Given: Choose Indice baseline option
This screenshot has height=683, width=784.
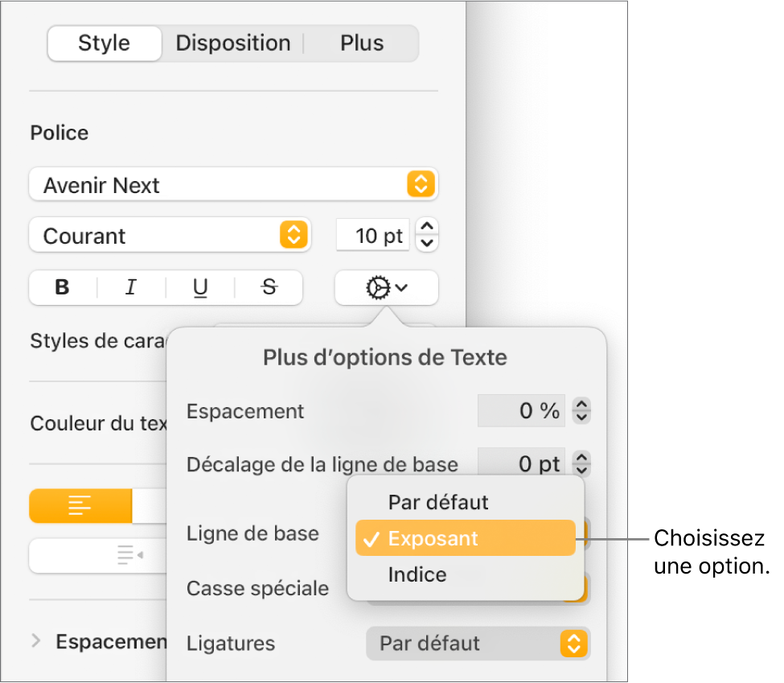Looking at the screenshot, I should [x=417, y=575].
